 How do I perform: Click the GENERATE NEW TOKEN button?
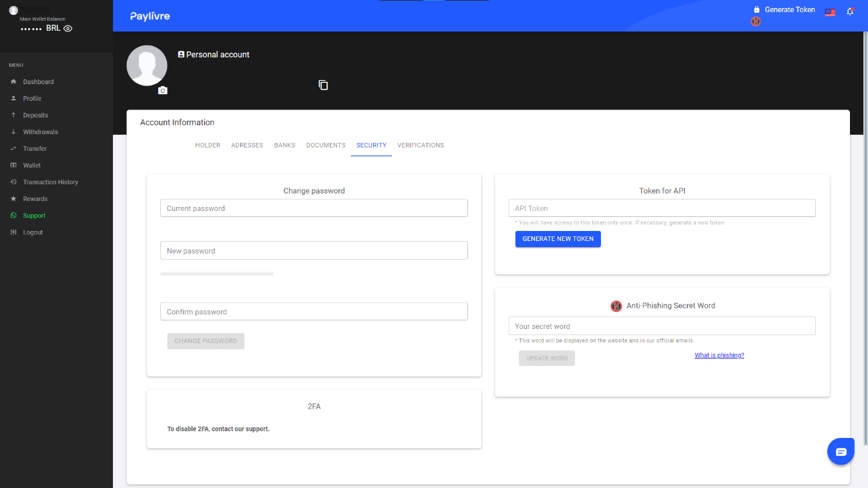[x=558, y=238]
